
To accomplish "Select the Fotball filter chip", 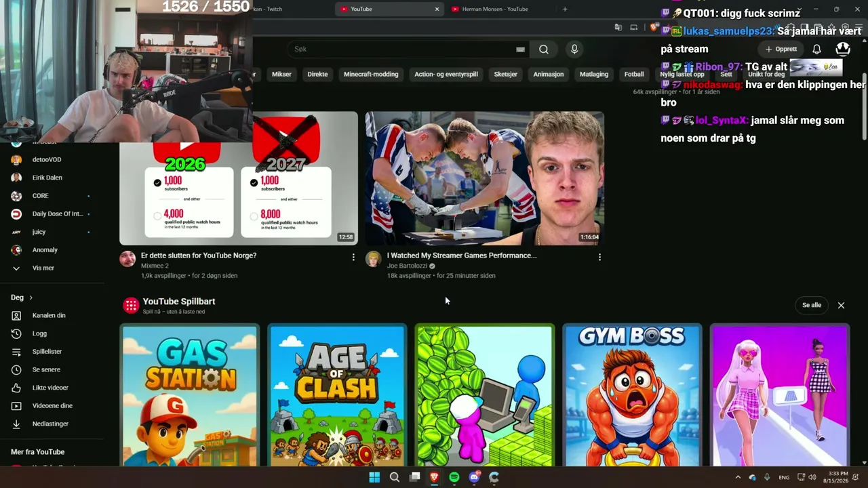I will [634, 75].
